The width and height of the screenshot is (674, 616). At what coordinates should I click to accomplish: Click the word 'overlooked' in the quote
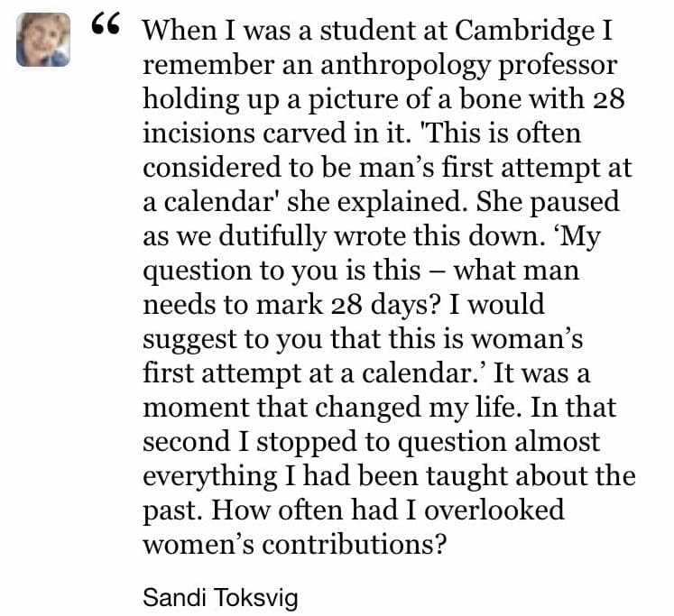(494, 510)
